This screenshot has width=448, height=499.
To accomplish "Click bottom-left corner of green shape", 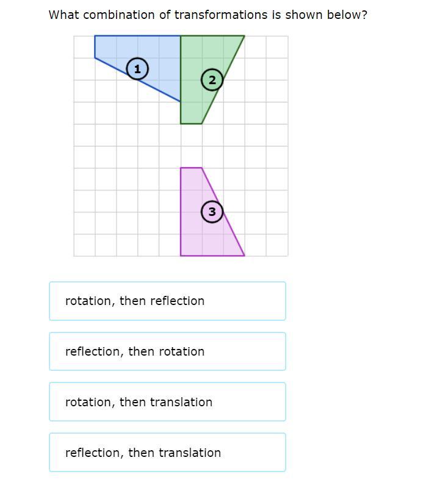I will coord(181,123).
